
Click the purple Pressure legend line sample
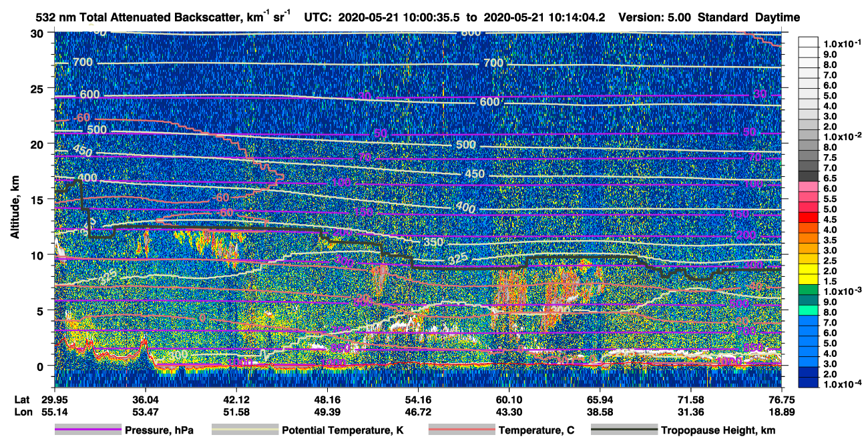point(87,430)
